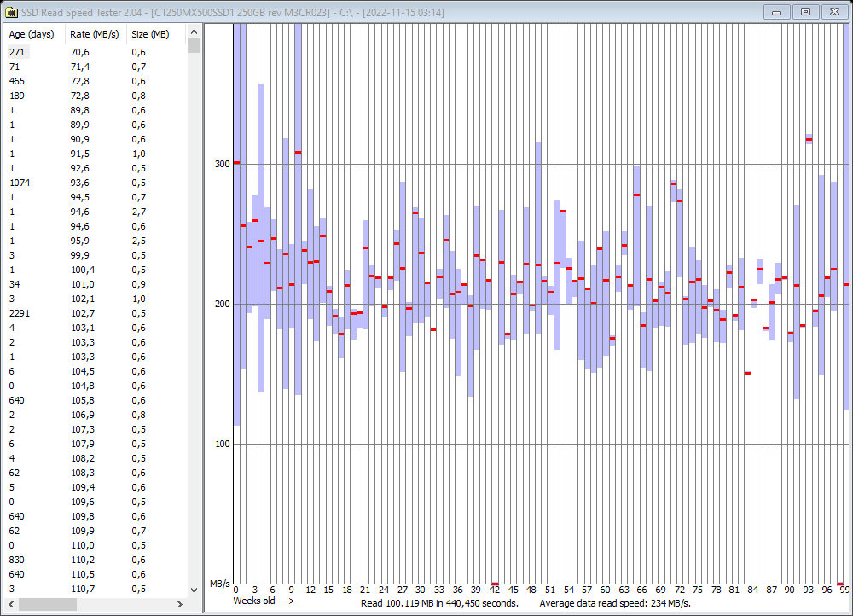The image size is (853, 616).
Task: Click rate value 70,6
Action: pos(80,52)
